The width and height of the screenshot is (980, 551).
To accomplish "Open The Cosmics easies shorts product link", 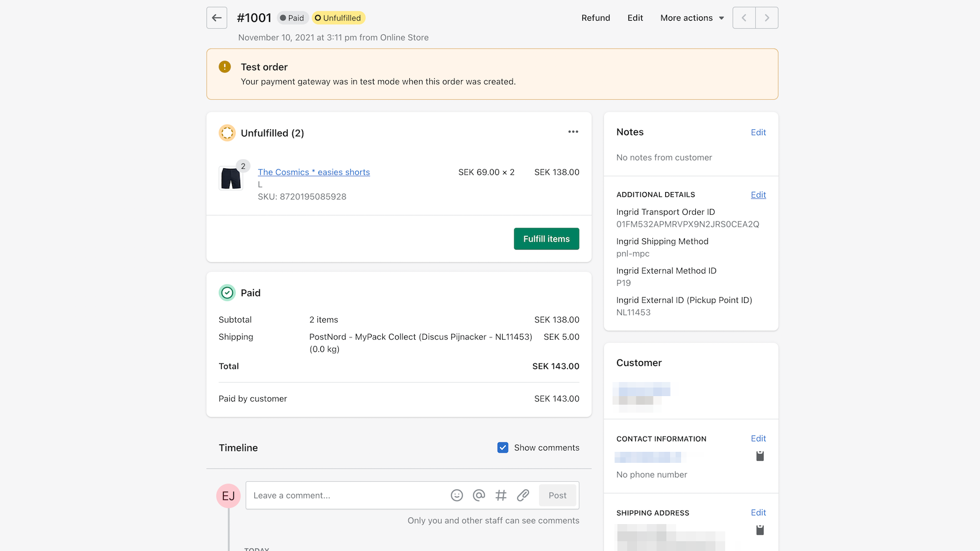I will point(314,172).
